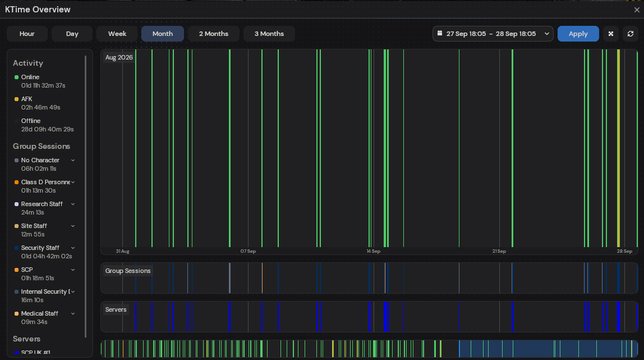Viewport: 644px width, 360px height.
Task: Switch to the Hour view tab
Action: click(27, 34)
